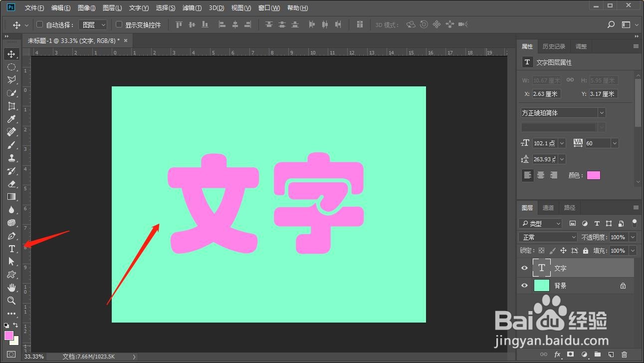
Task: Click the search icon in options bar
Action: point(611,24)
